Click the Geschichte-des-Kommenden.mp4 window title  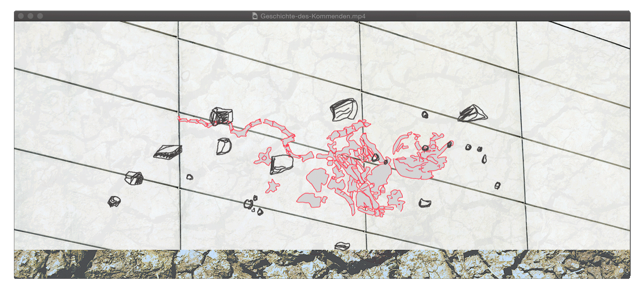pos(313,16)
